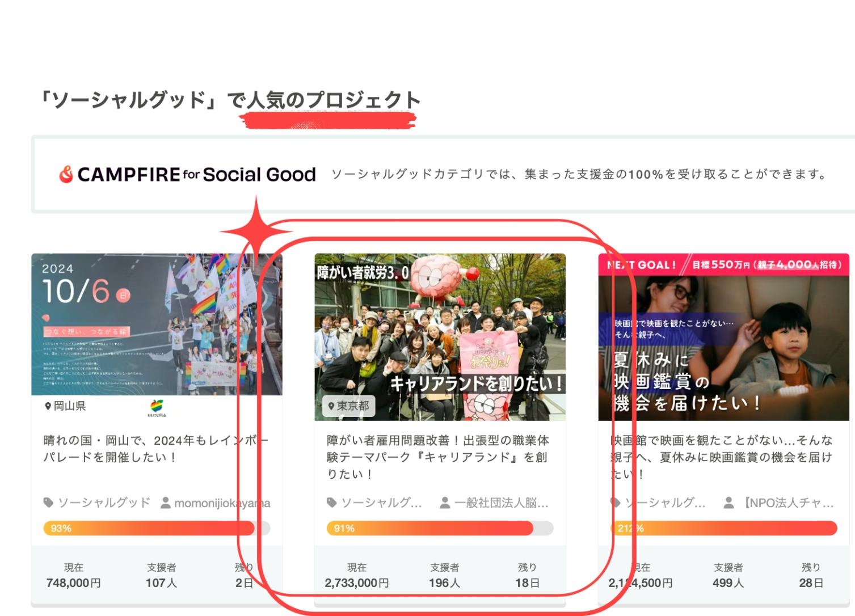Click the 東京都 location badge
This screenshot has width=855, height=616.
349,406
